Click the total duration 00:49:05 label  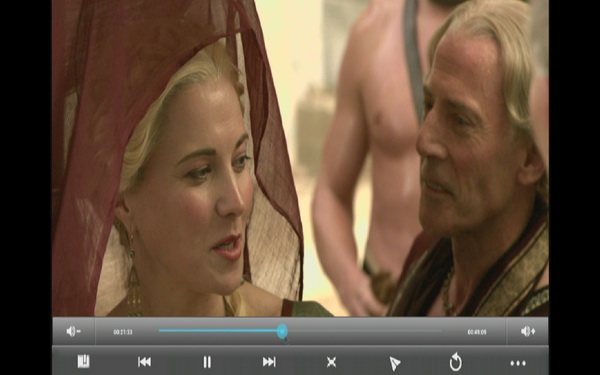477,332
